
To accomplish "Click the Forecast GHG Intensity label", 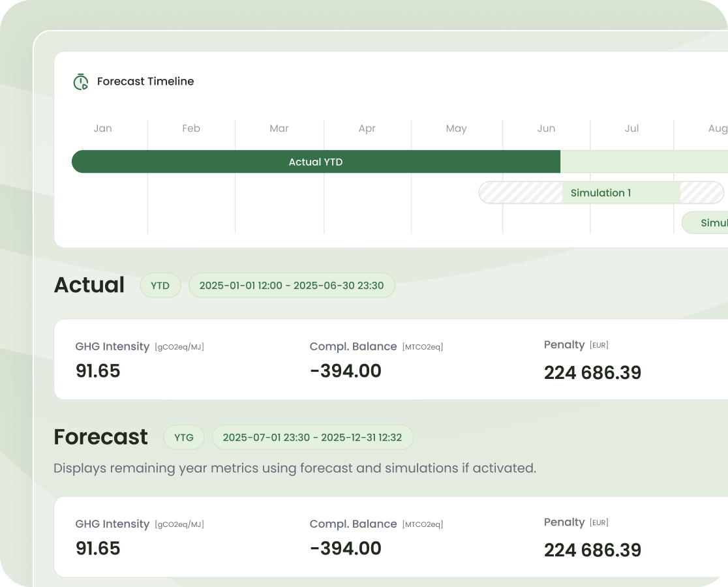I will tap(112, 524).
